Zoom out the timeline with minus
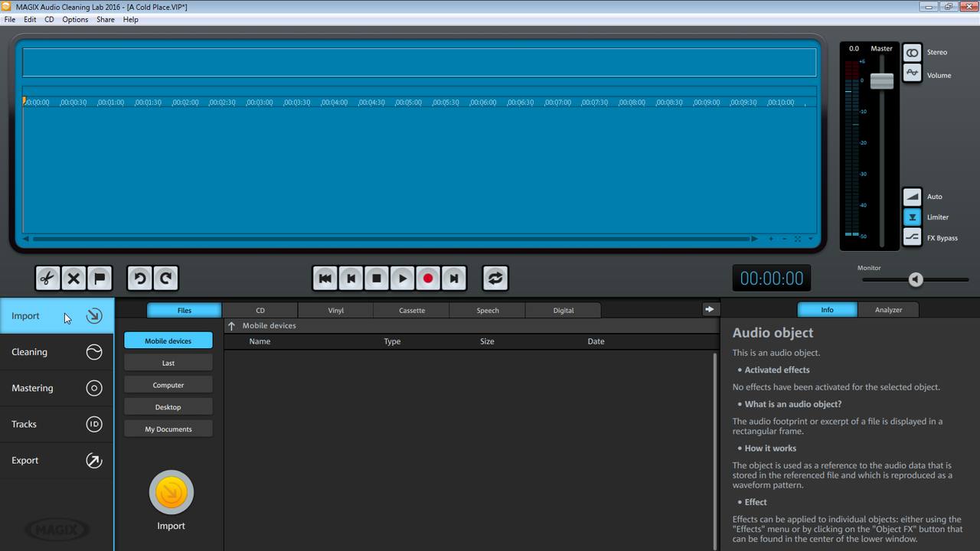The width and height of the screenshot is (980, 551). click(784, 239)
